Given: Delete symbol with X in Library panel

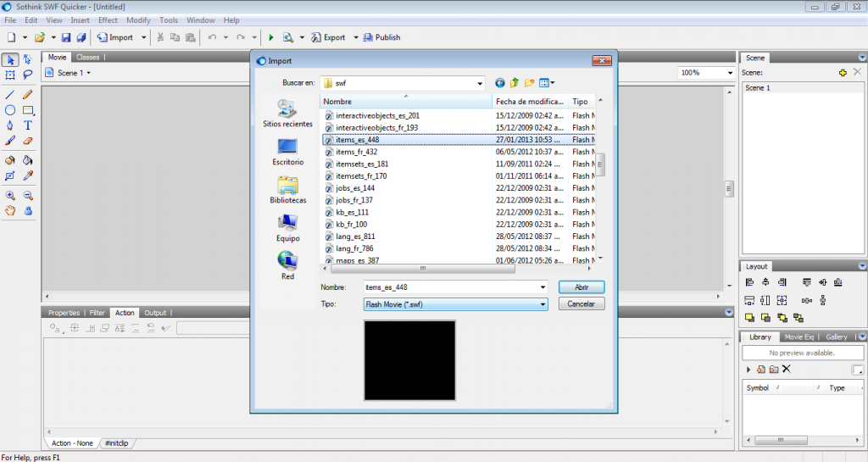Looking at the screenshot, I should [786, 369].
